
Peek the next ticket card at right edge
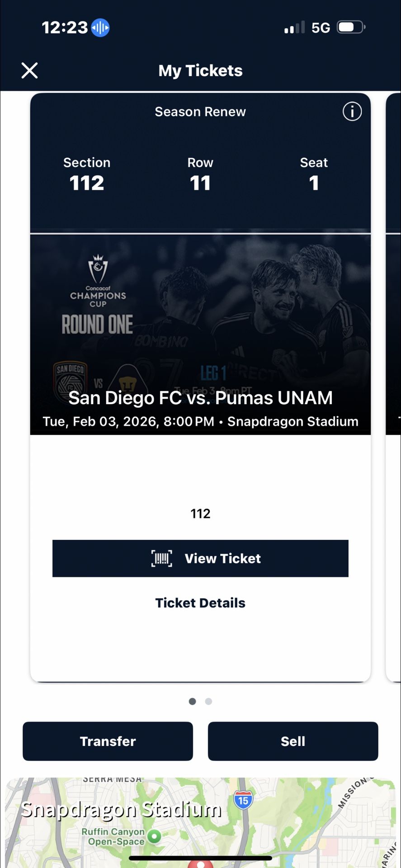(393, 384)
